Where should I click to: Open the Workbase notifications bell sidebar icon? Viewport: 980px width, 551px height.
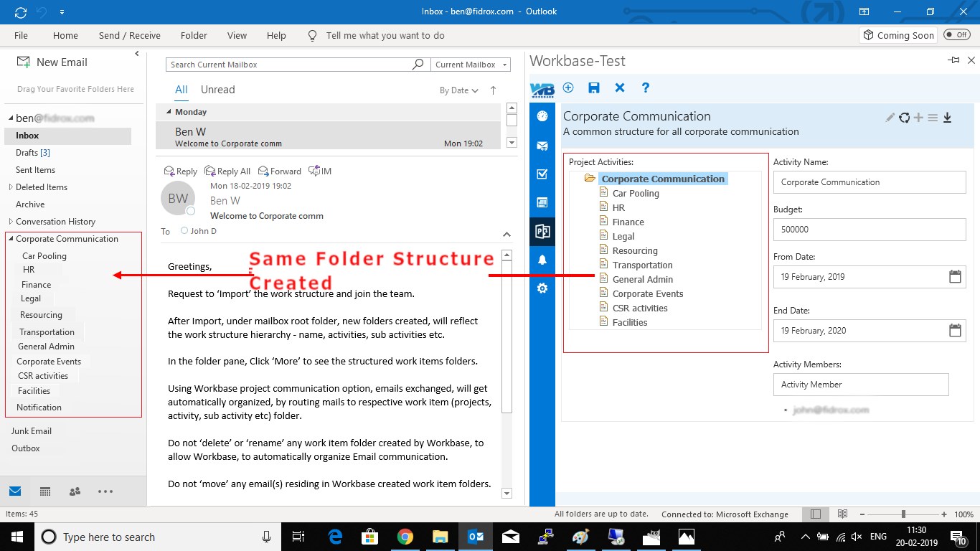click(x=542, y=260)
